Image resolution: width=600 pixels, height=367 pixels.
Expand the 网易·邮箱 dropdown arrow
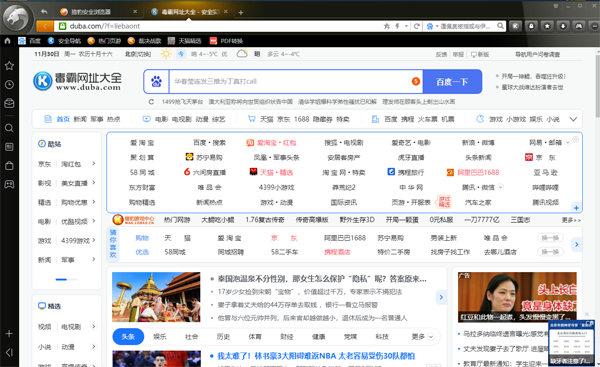click(567, 143)
